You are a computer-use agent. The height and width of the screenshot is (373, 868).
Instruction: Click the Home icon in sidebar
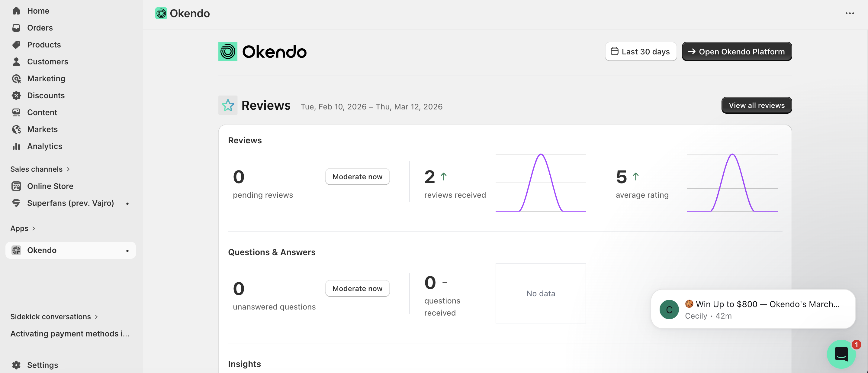pyautogui.click(x=16, y=11)
